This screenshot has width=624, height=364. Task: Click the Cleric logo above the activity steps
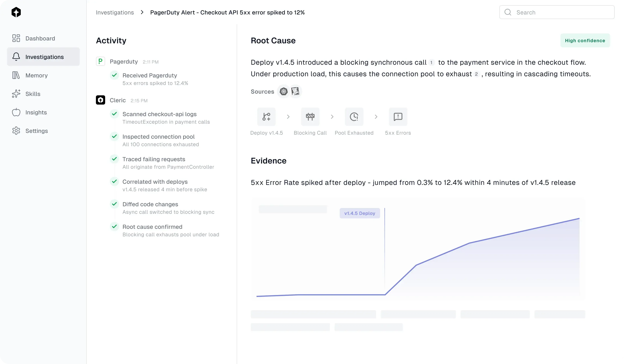click(101, 100)
